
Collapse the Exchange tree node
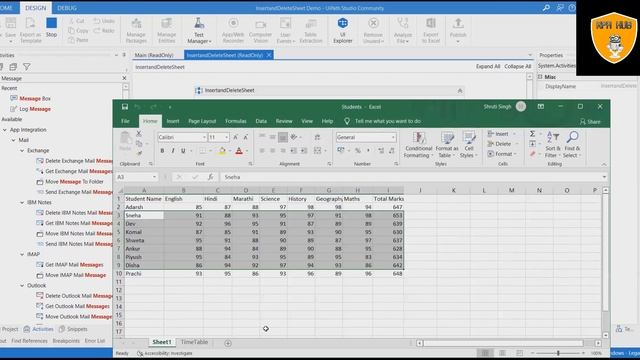pyautogui.click(x=22, y=151)
